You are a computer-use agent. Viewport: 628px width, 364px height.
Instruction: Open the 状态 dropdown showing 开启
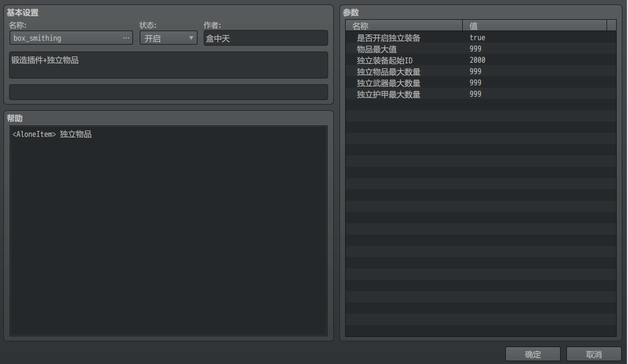point(168,38)
